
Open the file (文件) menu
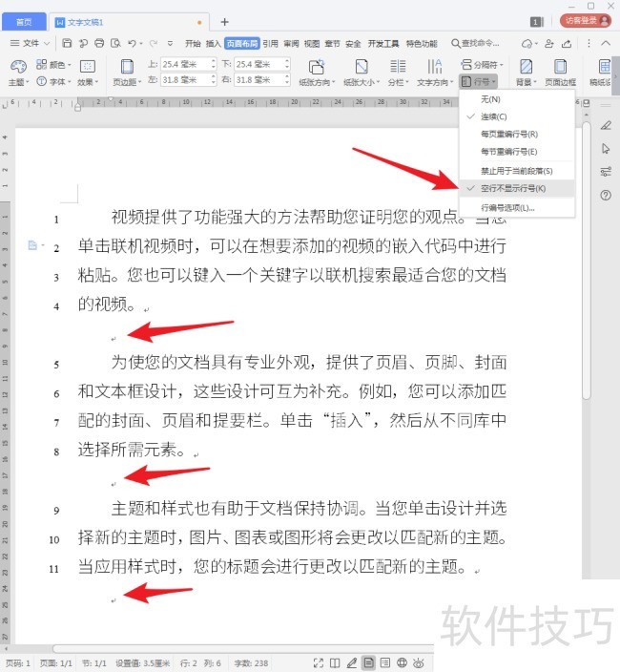coord(30,43)
